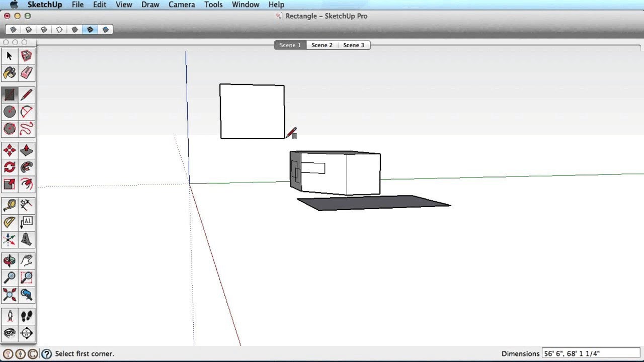Screen dimensions: 644x362
Task: Enable Monochrome face style
Action: click(105, 30)
